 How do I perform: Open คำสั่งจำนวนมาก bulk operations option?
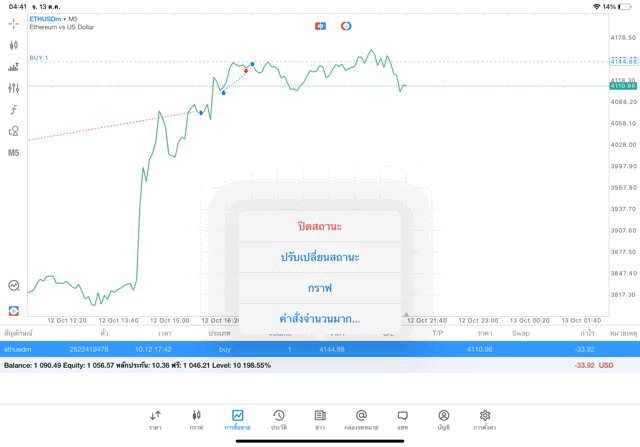pos(320,319)
